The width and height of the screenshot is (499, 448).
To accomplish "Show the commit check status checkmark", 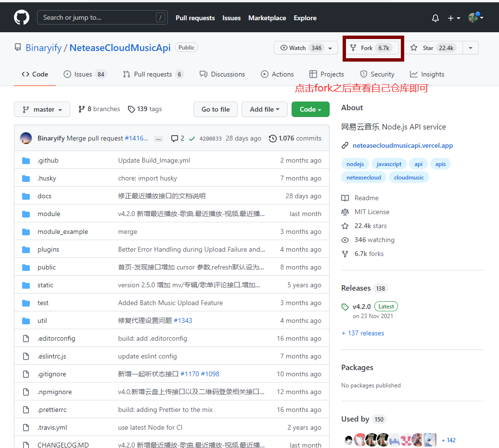I will point(192,139).
